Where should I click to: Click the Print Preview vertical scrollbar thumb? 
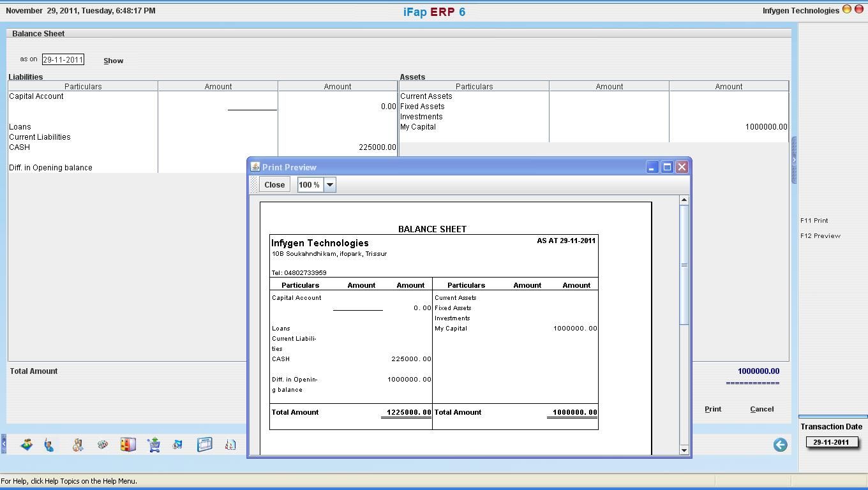(684, 265)
